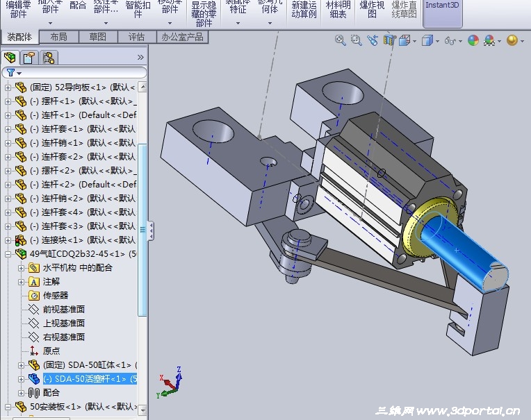
Task: Click the 右视基准面 plane icon
Action: pos(33,337)
